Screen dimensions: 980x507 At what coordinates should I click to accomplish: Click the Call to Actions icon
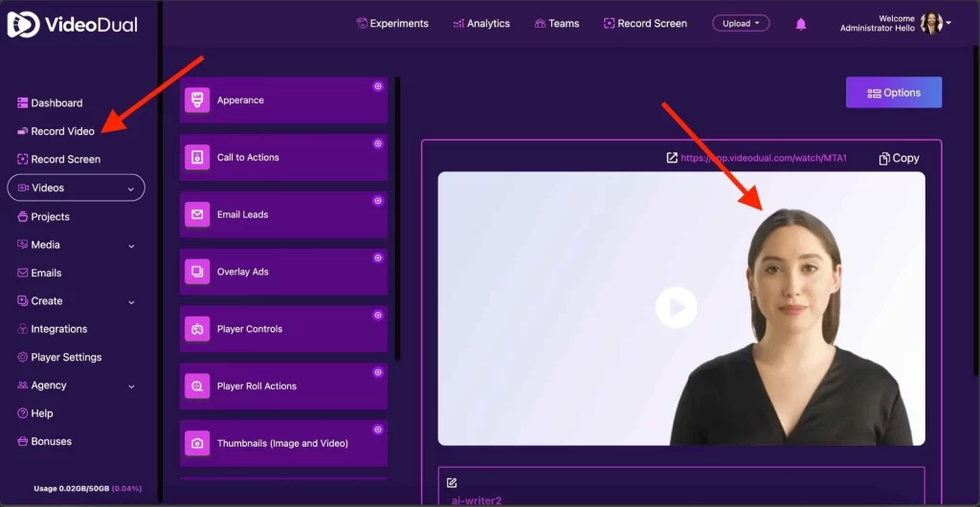click(x=197, y=157)
